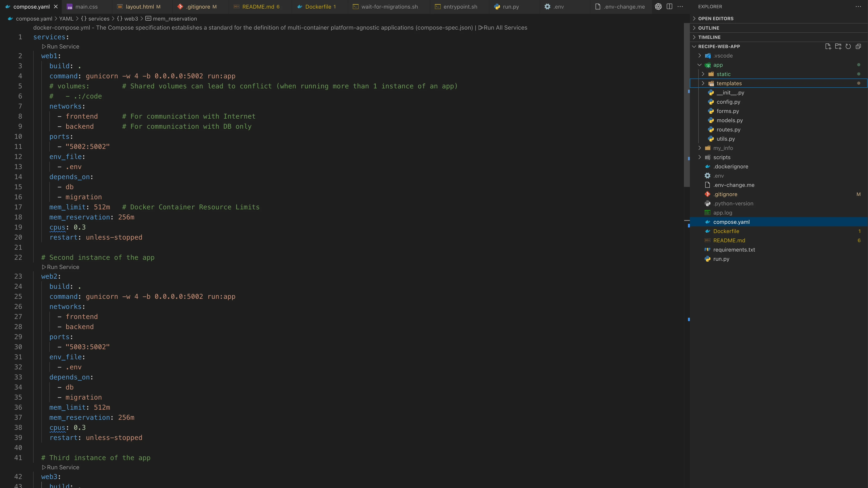Viewport: 868px width, 488px height.
Task: Expand the .vscode folder
Action: (x=700, y=56)
